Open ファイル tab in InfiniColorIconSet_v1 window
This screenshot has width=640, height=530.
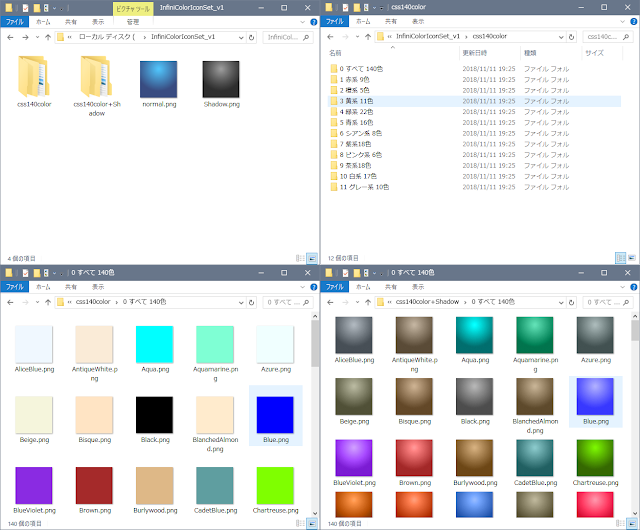point(14,22)
